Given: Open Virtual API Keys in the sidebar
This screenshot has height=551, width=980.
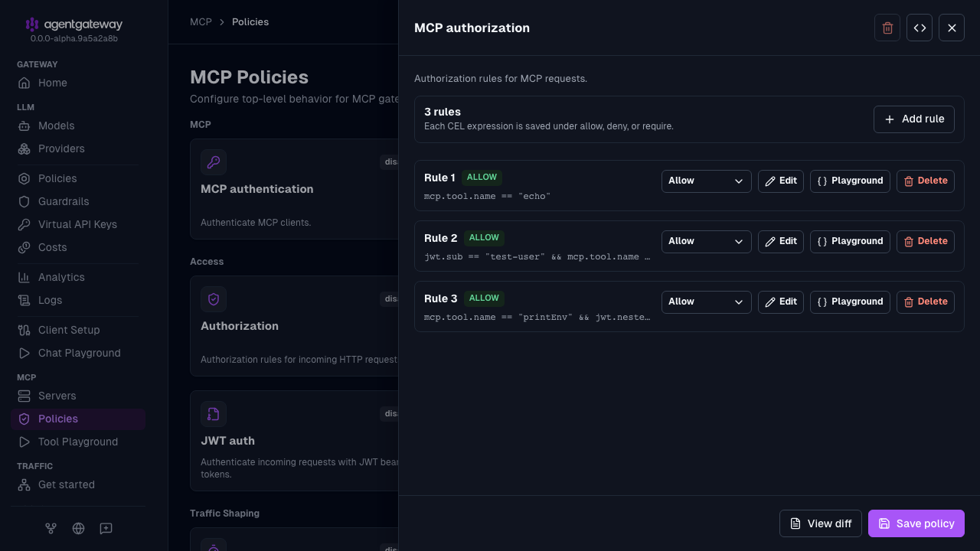Looking at the screenshot, I should [x=78, y=224].
